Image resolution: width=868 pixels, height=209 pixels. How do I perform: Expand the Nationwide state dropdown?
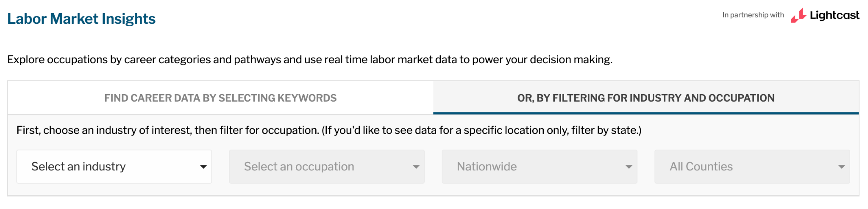pos(540,167)
